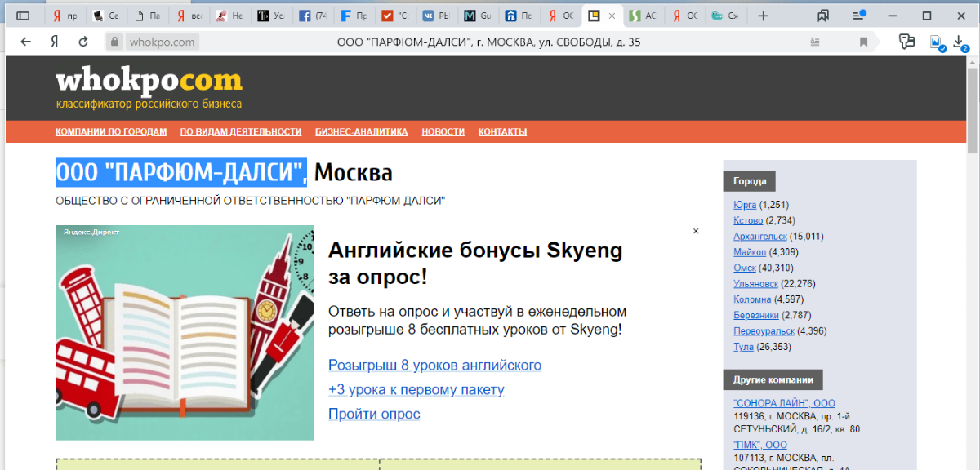Open city link Березники
The width and height of the screenshot is (980, 470).
pyautogui.click(x=756, y=315)
